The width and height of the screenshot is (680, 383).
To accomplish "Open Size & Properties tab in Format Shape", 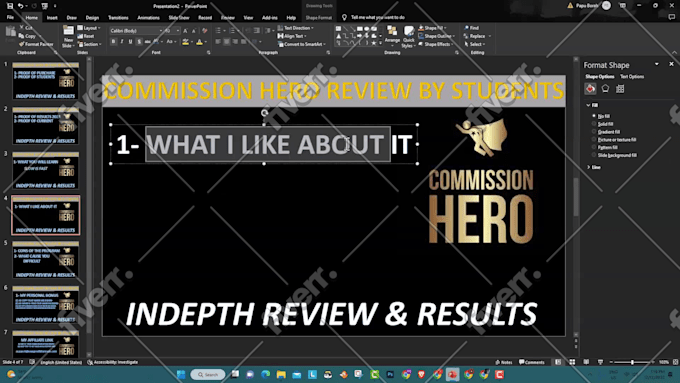I will pyautogui.click(x=620, y=88).
